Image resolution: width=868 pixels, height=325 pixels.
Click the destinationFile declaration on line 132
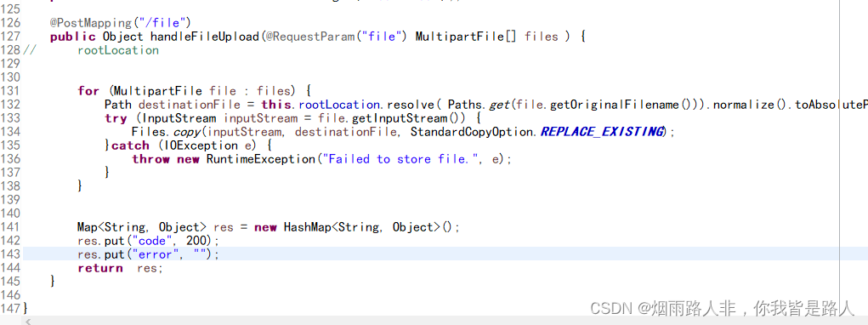click(190, 105)
